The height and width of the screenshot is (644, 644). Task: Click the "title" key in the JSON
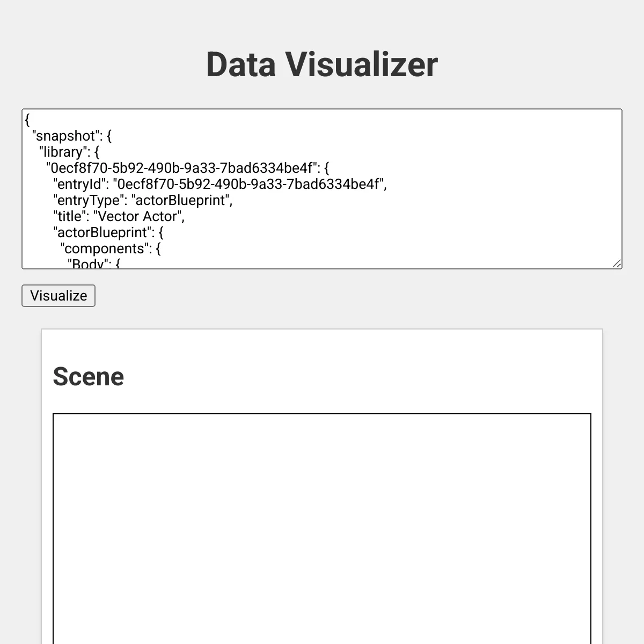tap(71, 216)
